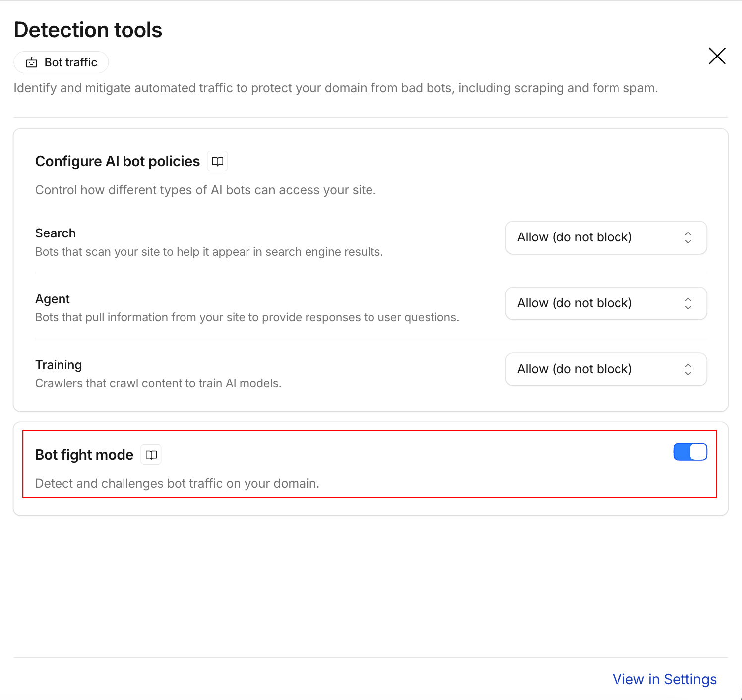742x700 pixels.
Task: Click the Search policy dropdown chevron arrows
Action: click(x=688, y=237)
